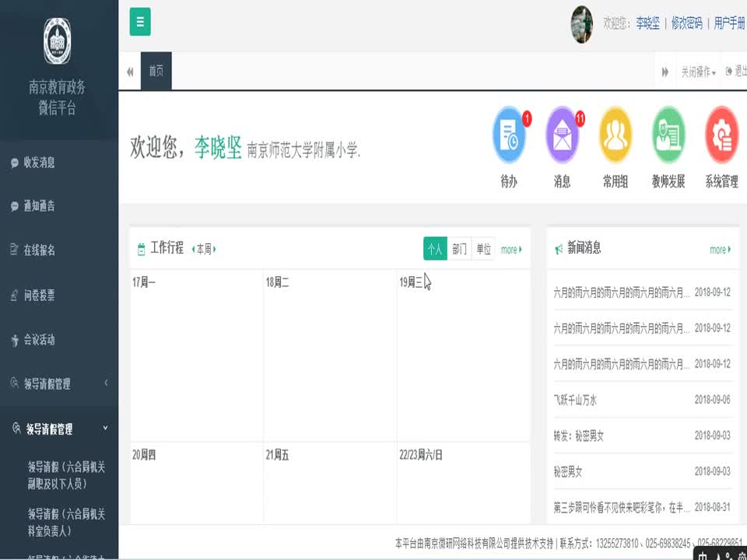Go to next week in 工作行程
747x560 pixels.
click(x=215, y=249)
